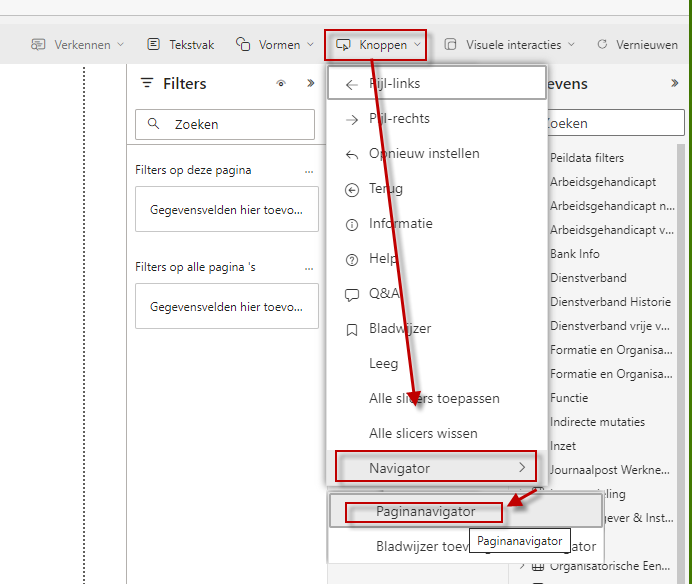
Task: Click the Verkennen toolbar icon
Action: (x=39, y=45)
